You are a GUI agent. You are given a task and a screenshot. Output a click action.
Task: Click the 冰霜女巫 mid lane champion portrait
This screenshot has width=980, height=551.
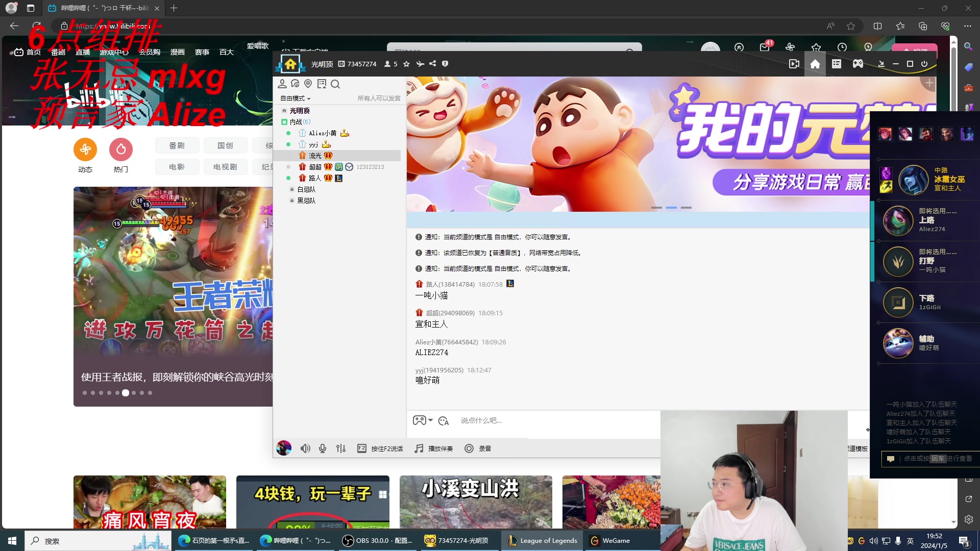click(x=913, y=180)
